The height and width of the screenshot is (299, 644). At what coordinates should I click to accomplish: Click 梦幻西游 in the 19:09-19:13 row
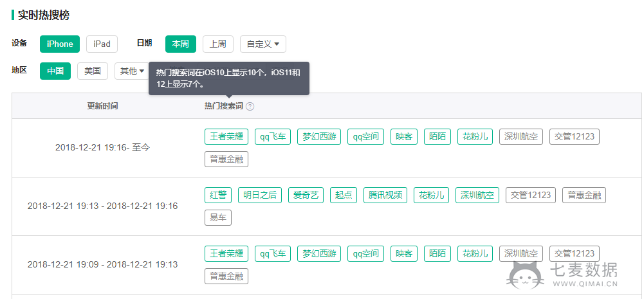coord(319,253)
